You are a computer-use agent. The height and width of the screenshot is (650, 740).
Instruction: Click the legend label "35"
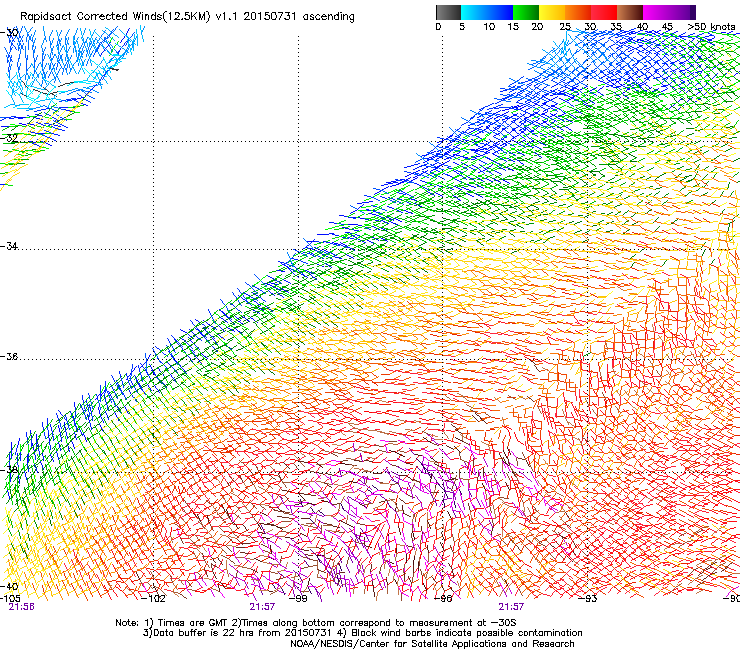pyautogui.click(x=616, y=27)
